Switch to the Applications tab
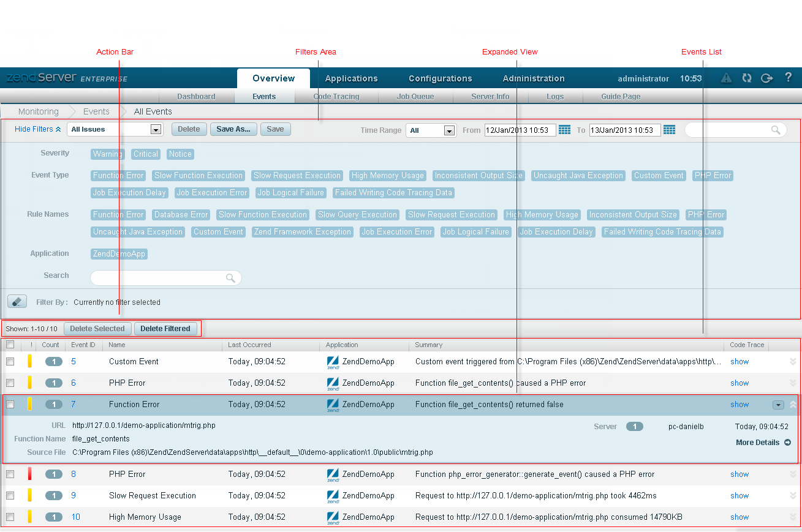 click(x=351, y=78)
